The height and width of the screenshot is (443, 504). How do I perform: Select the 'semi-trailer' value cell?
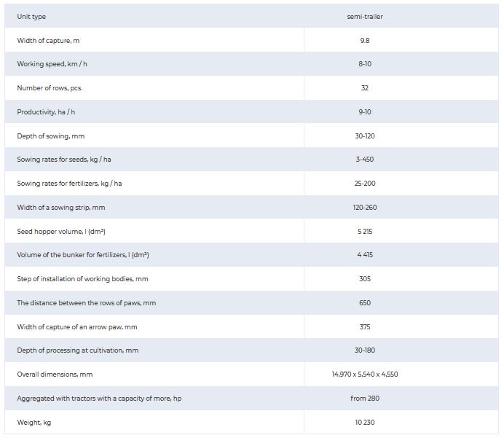point(364,17)
